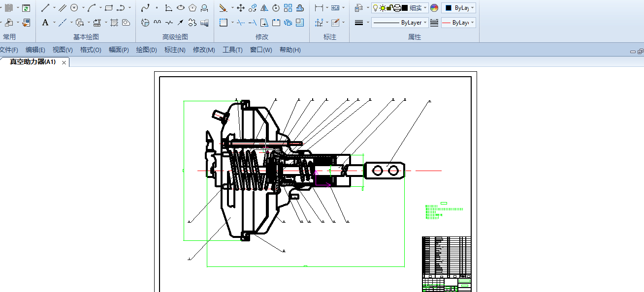The height and width of the screenshot is (292, 644).
Task: Open the 格式(O) menu
Action: [x=91, y=50]
